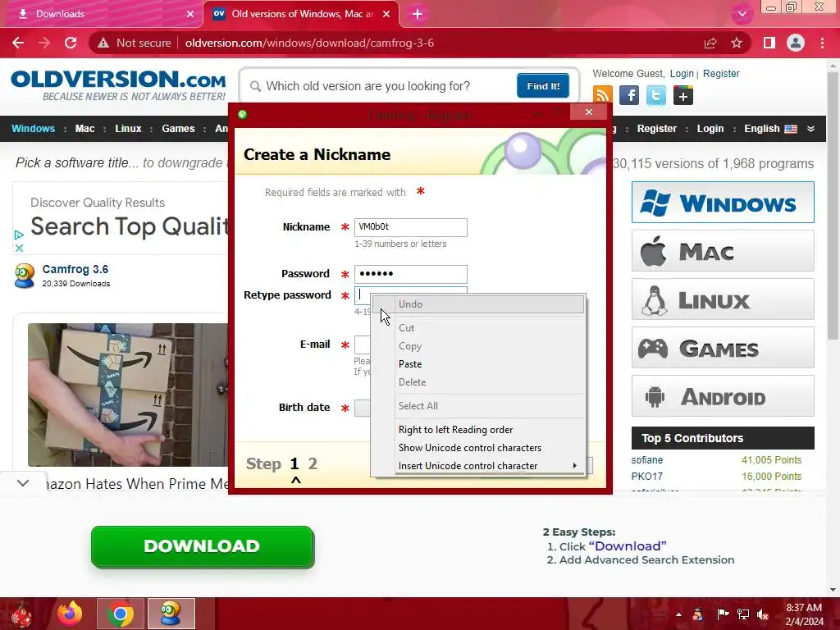Viewport: 840px width, 630px height.
Task: Open the Linux nav menu item
Action: [x=128, y=129]
